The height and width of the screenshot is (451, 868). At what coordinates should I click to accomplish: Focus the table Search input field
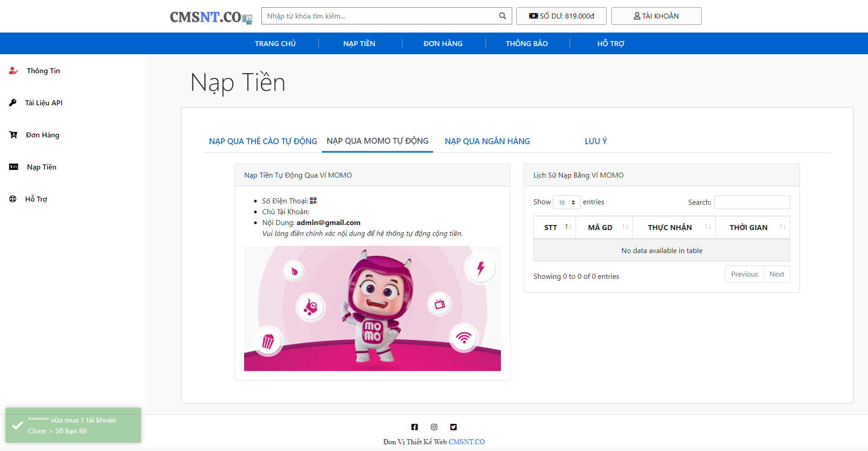click(752, 202)
